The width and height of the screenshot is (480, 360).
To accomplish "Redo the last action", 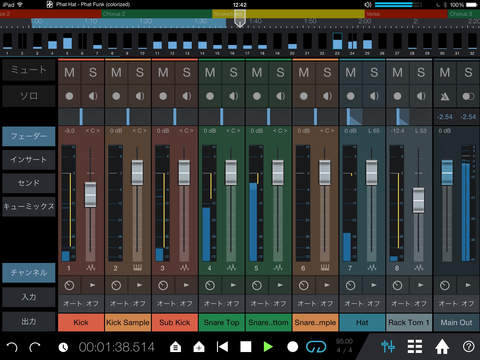I will (x=35, y=347).
